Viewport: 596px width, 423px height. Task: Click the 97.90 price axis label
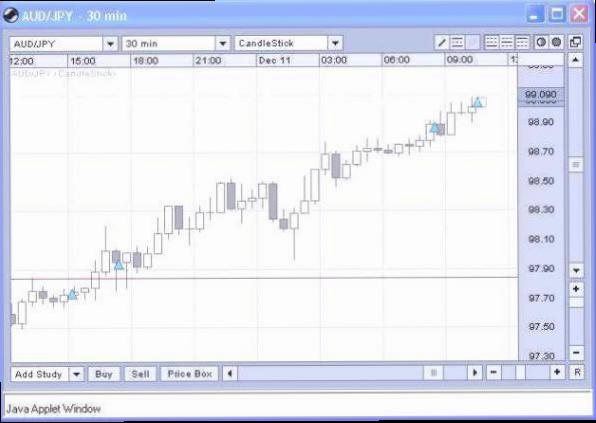point(541,269)
